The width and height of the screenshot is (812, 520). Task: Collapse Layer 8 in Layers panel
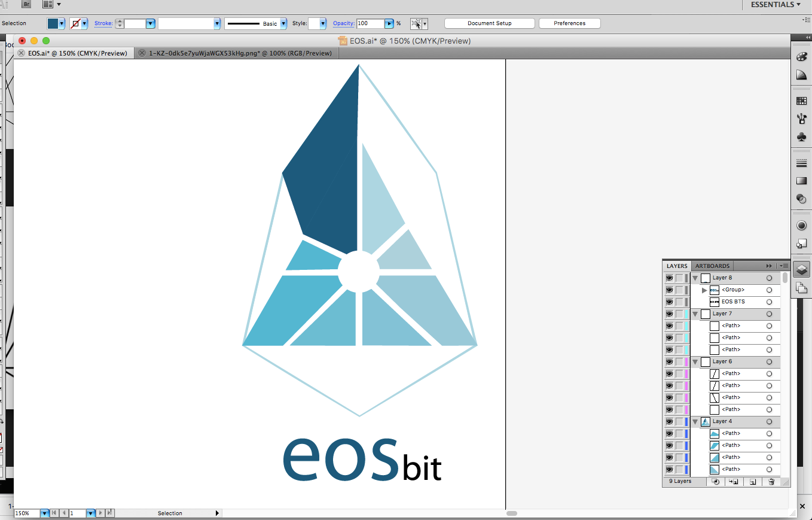695,278
